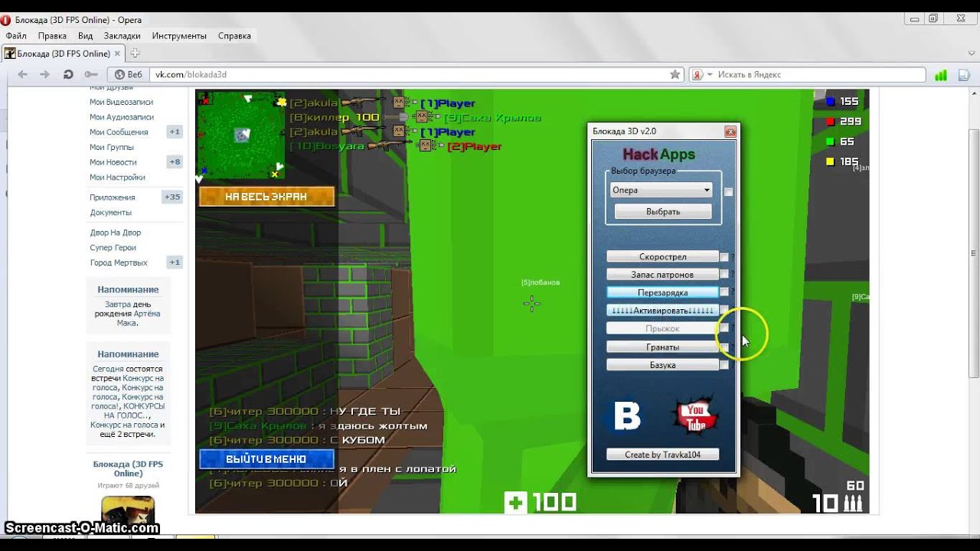Viewport: 980px width, 551px height.
Task: Tick the Прыжок checkbox
Action: tap(724, 328)
